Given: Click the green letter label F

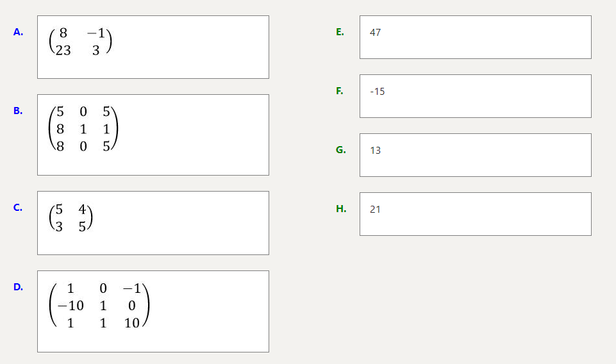Looking at the screenshot, I should coord(340,91).
